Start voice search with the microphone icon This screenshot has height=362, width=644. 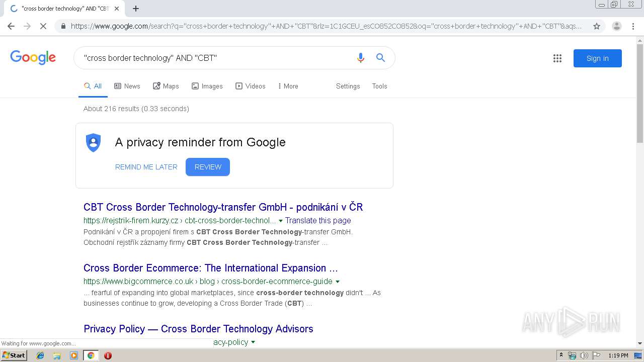360,58
